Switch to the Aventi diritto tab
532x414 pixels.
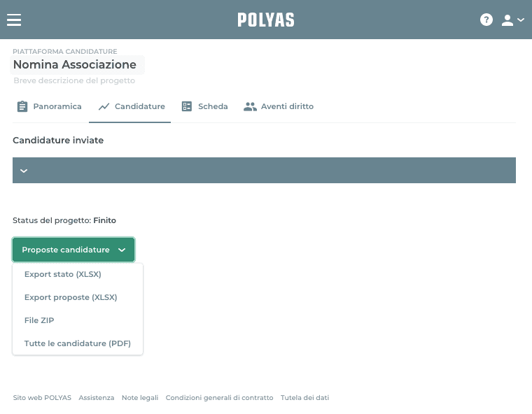pyautogui.click(x=287, y=107)
